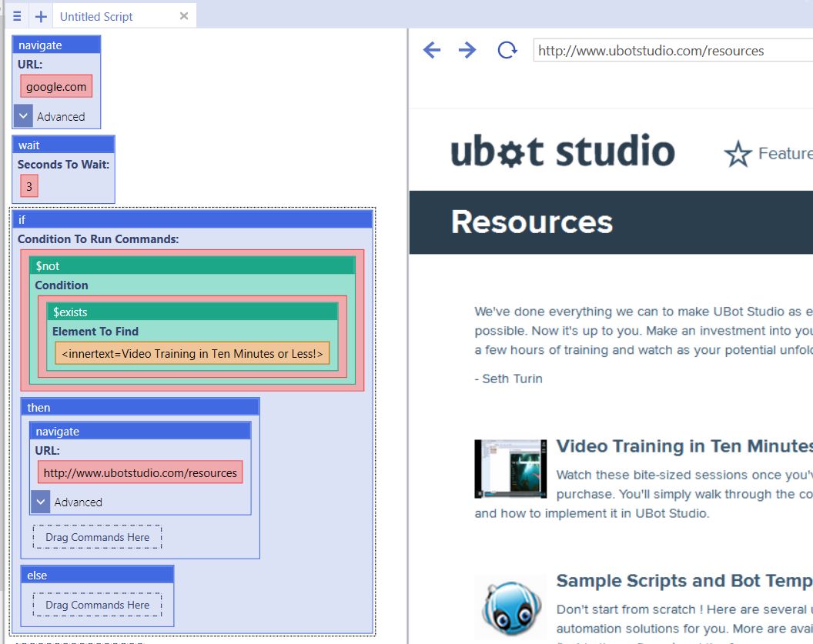The height and width of the screenshot is (644, 813).
Task: Click the Resources page heading
Action: [531, 222]
